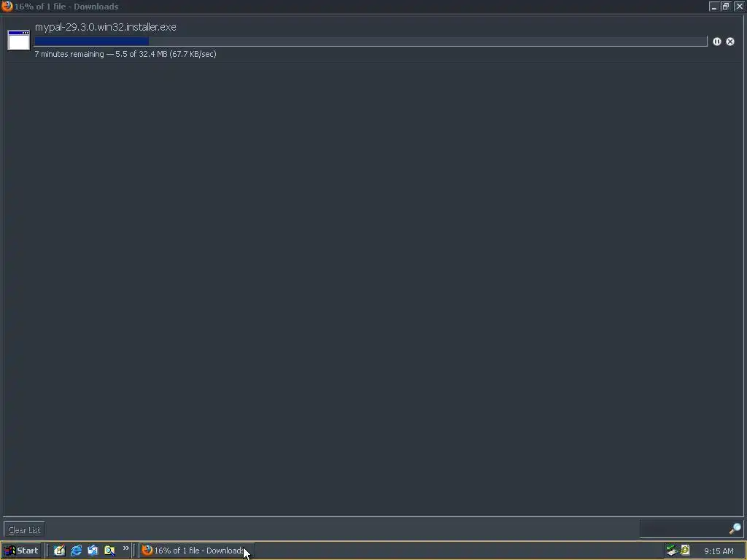Click the 9:15 AM clock
Image resolution: width=747 pixels, height=560 pixels.
pos(719,551)
